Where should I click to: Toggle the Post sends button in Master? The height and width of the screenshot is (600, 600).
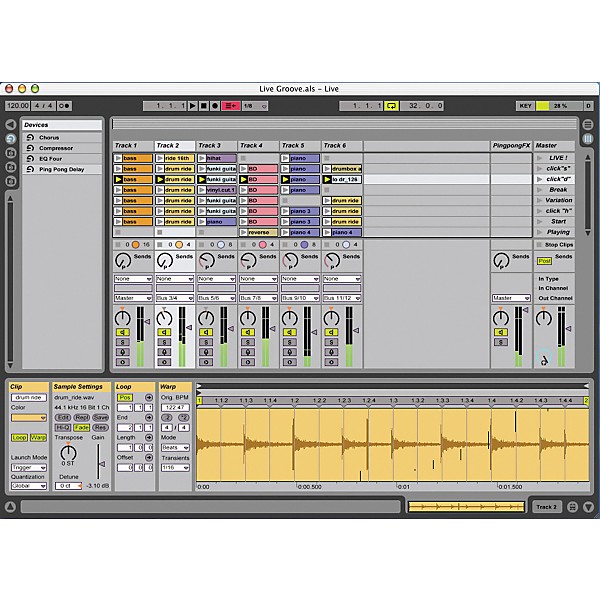point(544,261)
